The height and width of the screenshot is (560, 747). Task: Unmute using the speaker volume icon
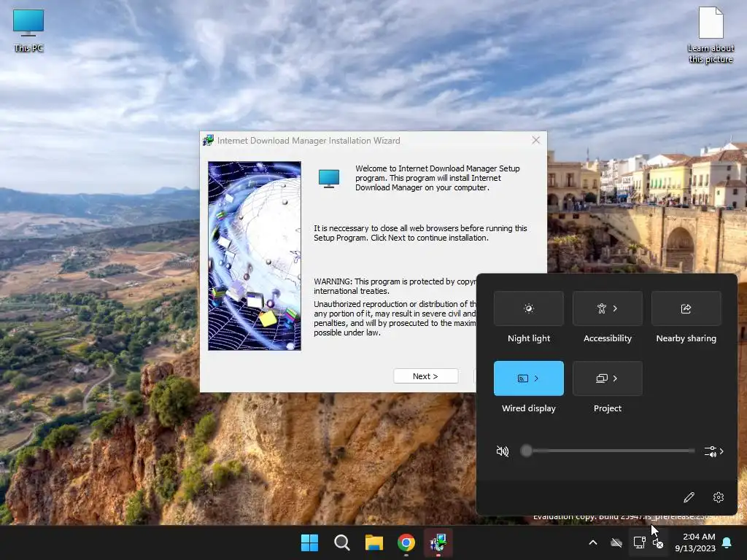pos(503,451)
